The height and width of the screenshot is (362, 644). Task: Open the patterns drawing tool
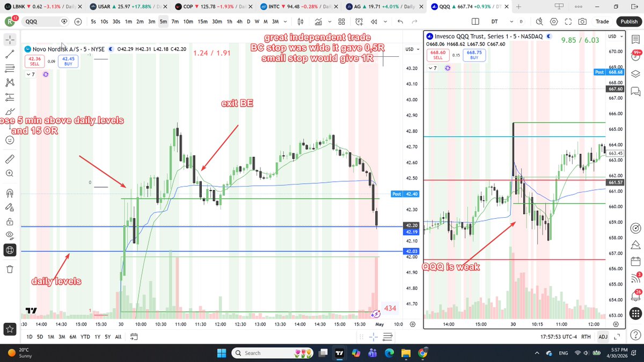[x=10, y=83]
